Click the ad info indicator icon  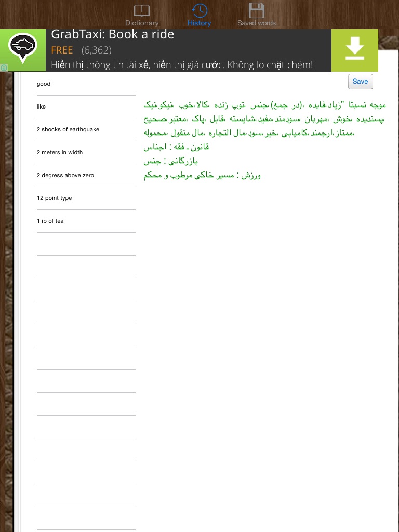click(4, 68)
